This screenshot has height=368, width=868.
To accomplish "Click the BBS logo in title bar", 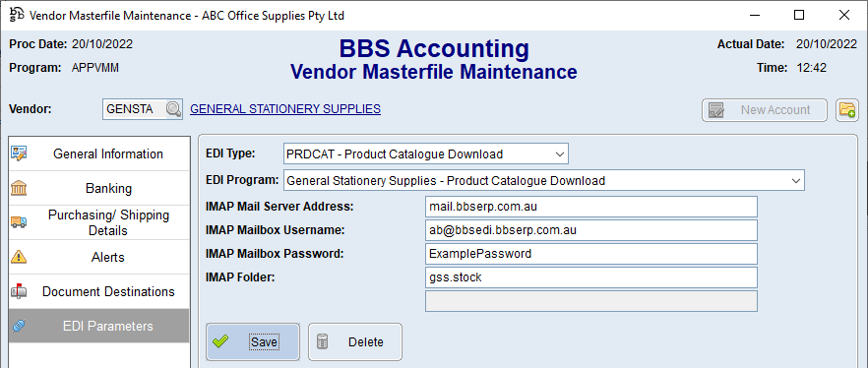I will pos(17,15).
